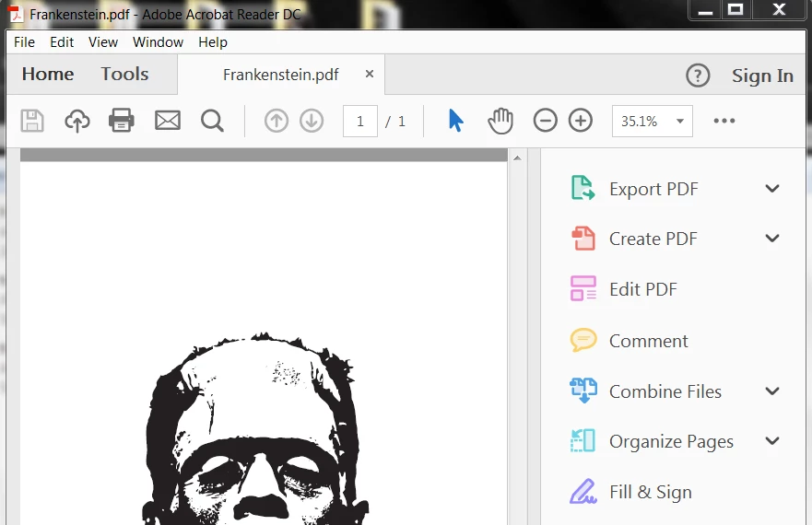Viewport: 812px width, 525px height.
Task: Open the Help question mark icon
Action: tap(698, 76)
